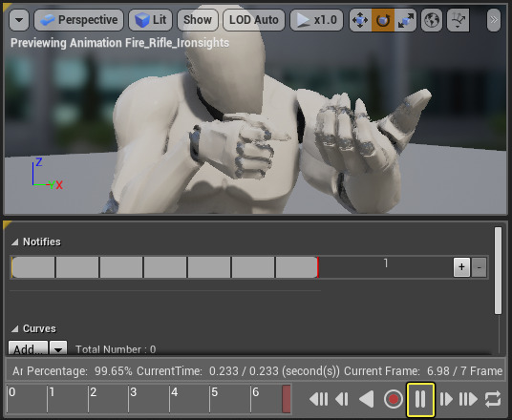This screenshot has height=420, width=512.
Task: Click the 'Previewing Animation Fire_Rifle_Ironsights' label
Action: 119,43
